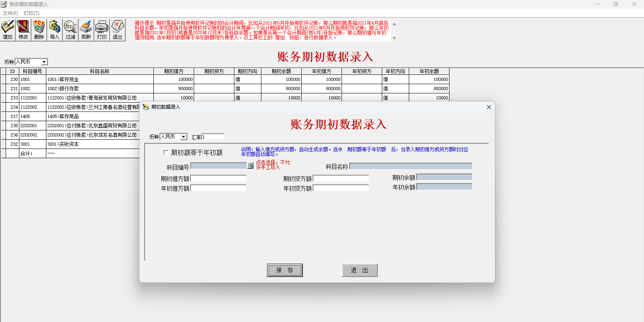Click the 增加 (Add) toolbar icon
This screenshot has height=322, width=644.
[x=8, y=30]
